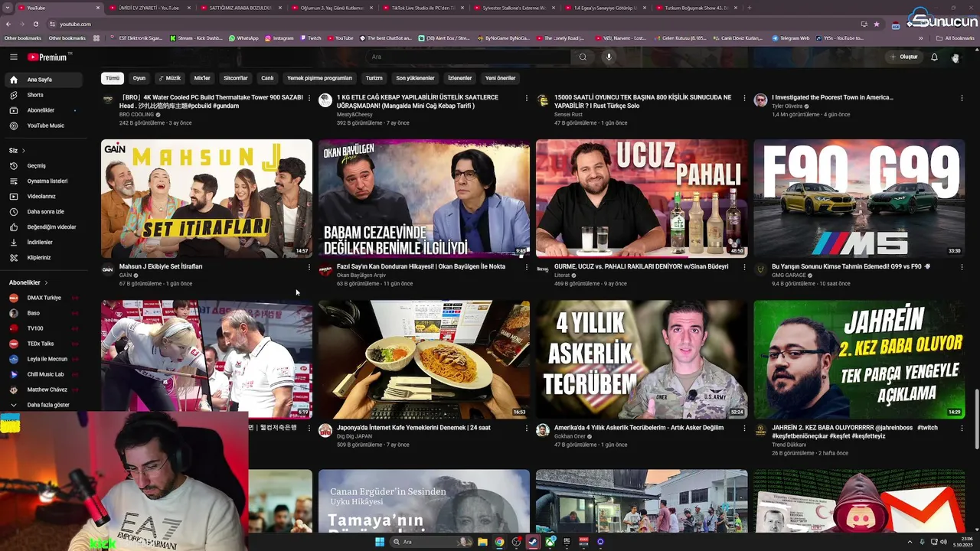Click the Oluştur create button

coord(903,57)
